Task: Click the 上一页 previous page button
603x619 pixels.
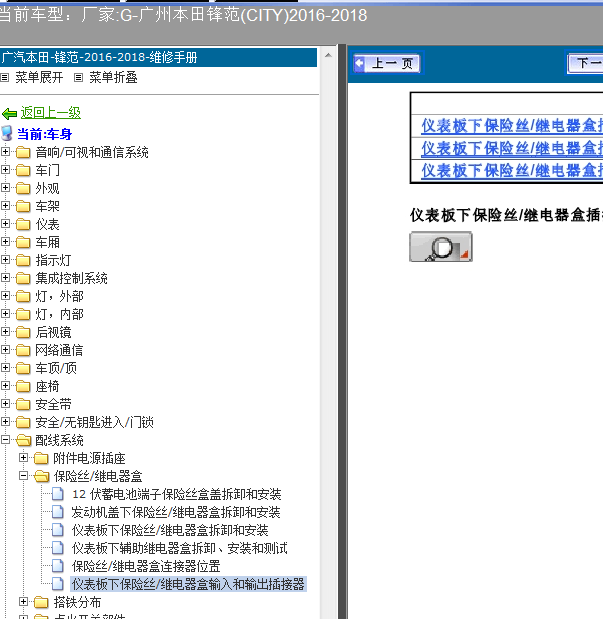Action: pos(387,63)
